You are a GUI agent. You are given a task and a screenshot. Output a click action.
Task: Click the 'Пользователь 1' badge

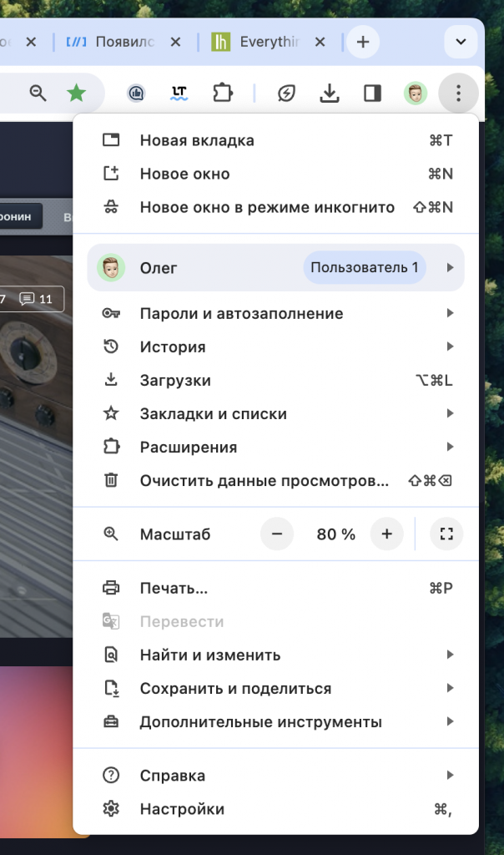pyautogui.click(x=365, y=268)
